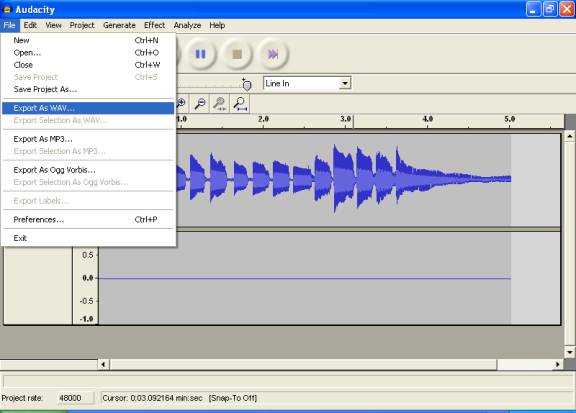This screenshot has width=576, height=413.
Task: Open the Analyze menu
Action: pyautogui.click(x=187, y=25)
